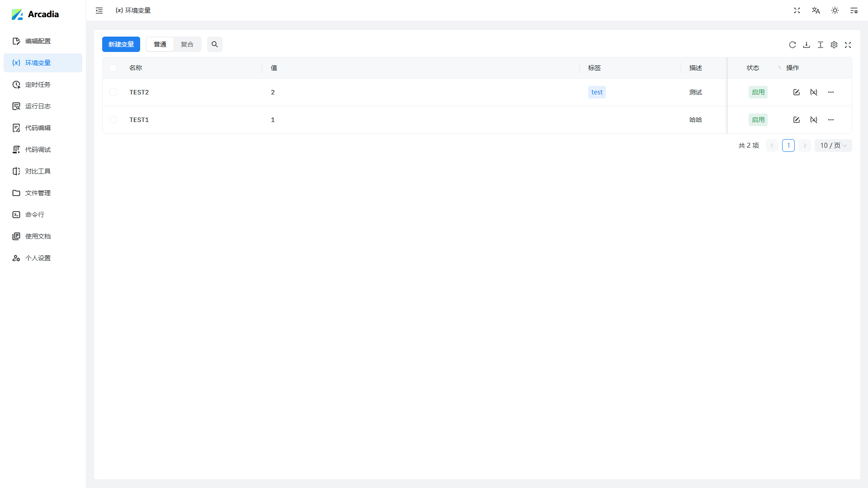This screenshot has width=868, height=488.
Task: Open 定时任务 in the sidebar
Action: 38,84
